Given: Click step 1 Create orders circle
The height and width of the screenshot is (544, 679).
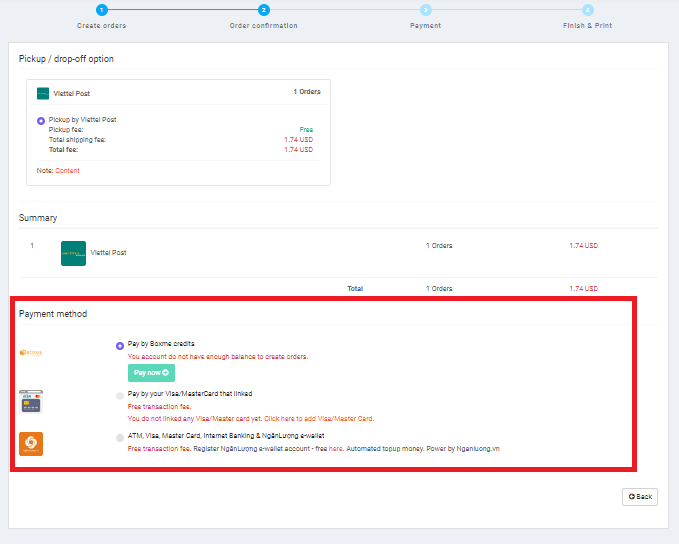Looking at the screenshot, I should (x=101, y=10).
